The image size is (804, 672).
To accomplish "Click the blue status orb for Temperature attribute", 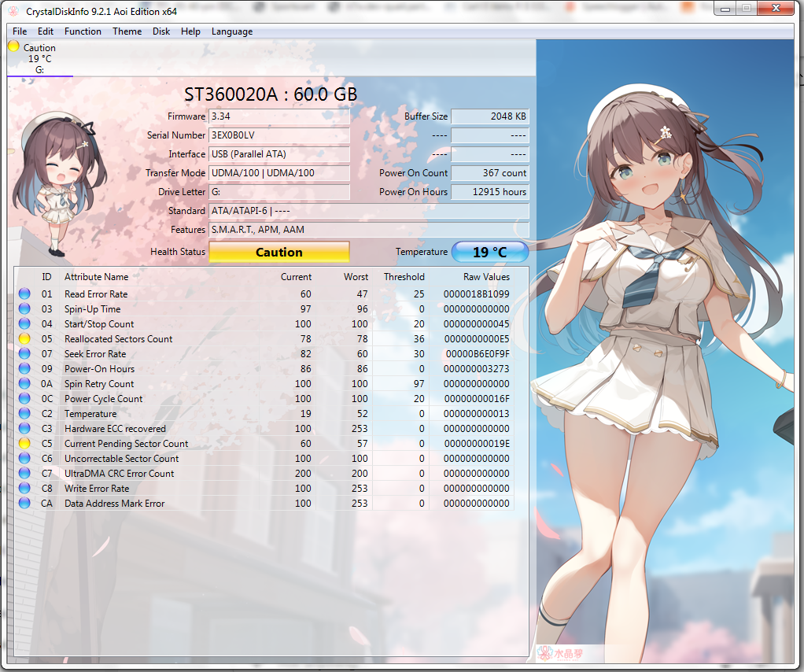I will (24, 413).
